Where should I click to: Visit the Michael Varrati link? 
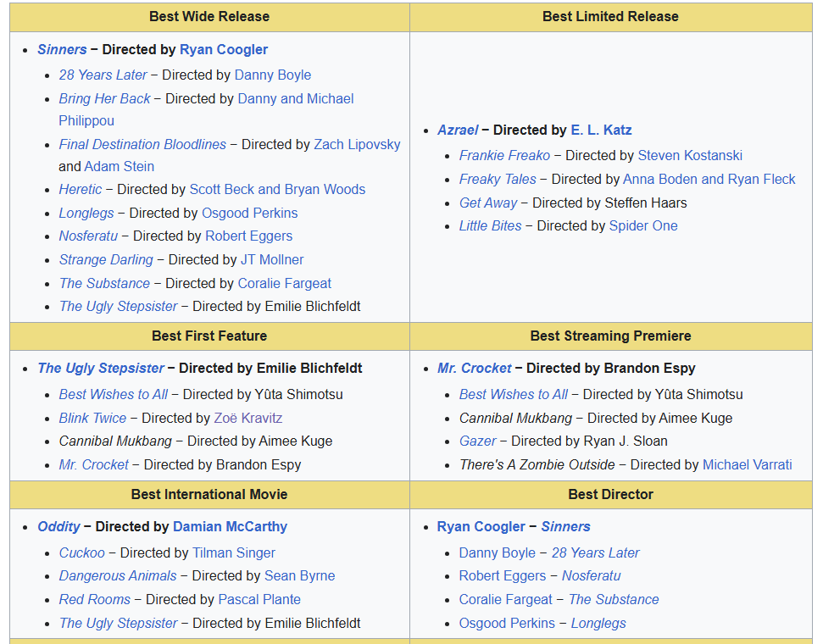click(x=747, y=465)
